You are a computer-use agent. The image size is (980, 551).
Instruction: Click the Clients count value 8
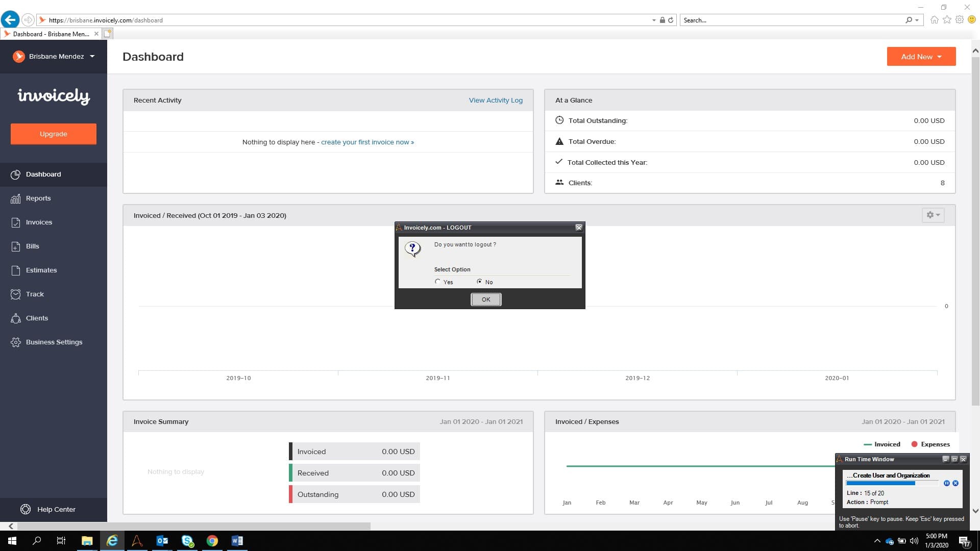[943, 183]
